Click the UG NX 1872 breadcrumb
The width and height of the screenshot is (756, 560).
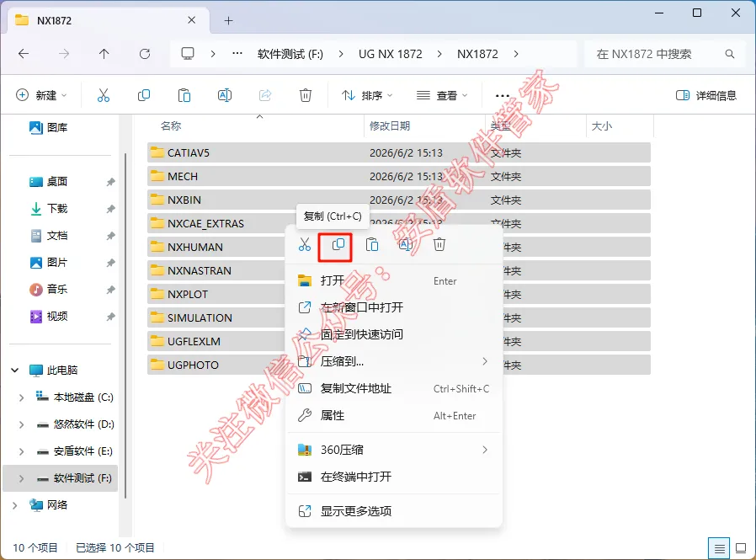[390, 54]
